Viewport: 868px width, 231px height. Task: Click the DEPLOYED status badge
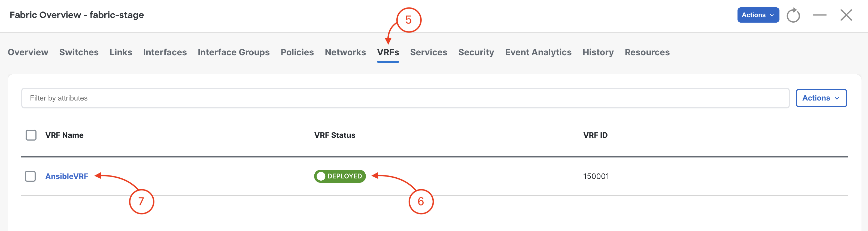click(x=340, y=176)
